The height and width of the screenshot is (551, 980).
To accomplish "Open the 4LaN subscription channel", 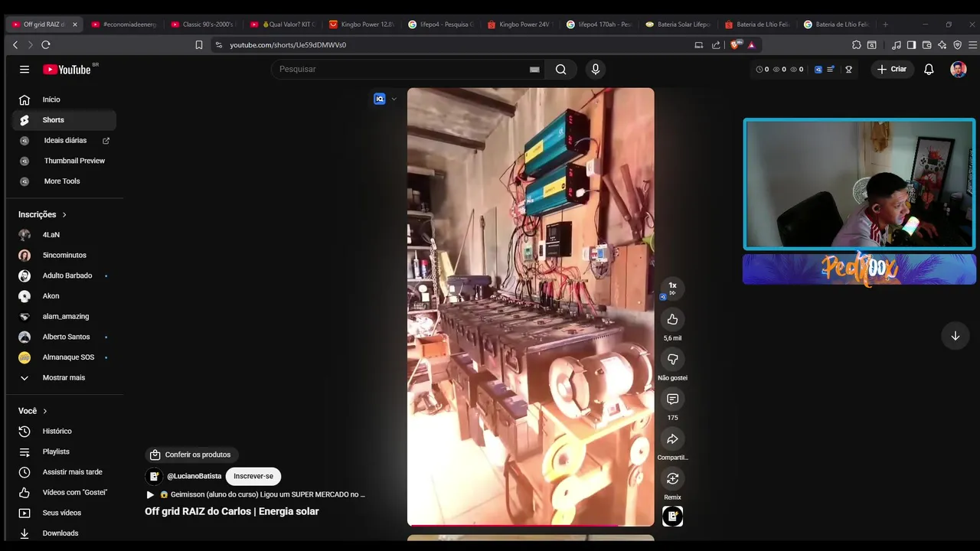I will [x=64, y=235].
